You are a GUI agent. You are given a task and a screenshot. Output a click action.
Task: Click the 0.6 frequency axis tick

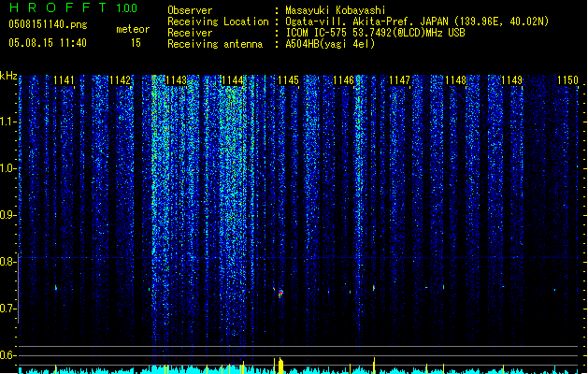coord(8,355)
